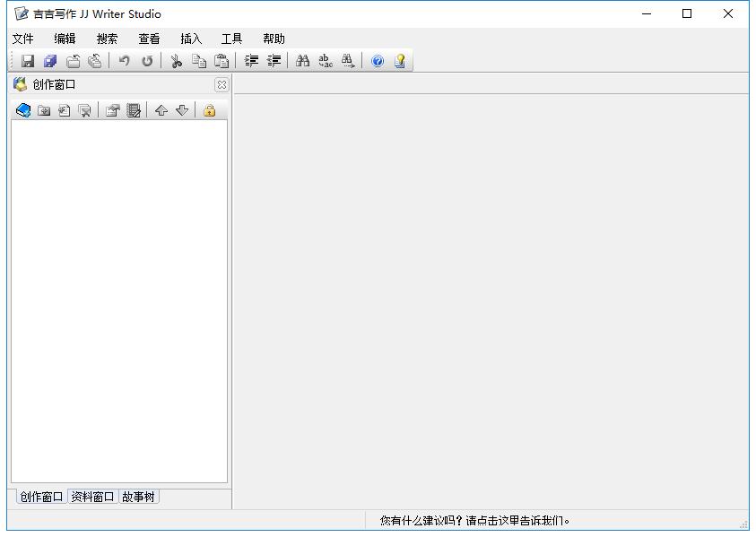Open the 工具 menu

[x=232, y=38]
